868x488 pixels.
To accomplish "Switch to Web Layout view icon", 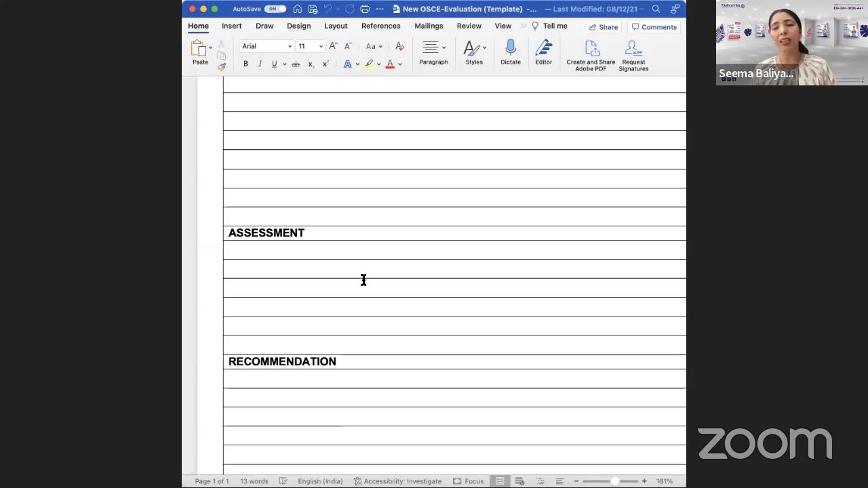I will point(520,481).
